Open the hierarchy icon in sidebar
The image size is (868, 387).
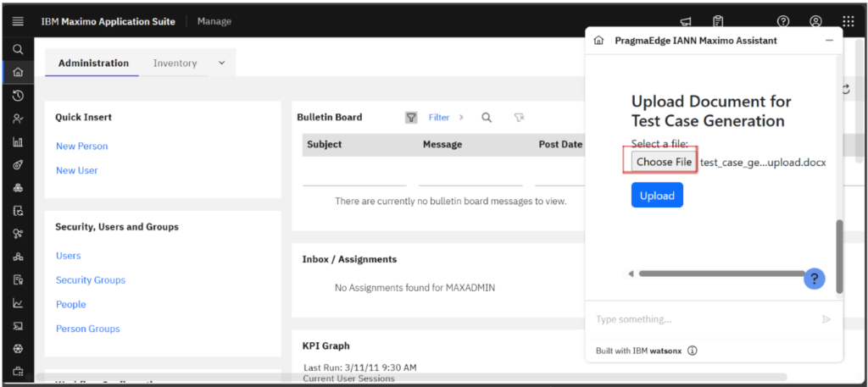click(18, 257)
